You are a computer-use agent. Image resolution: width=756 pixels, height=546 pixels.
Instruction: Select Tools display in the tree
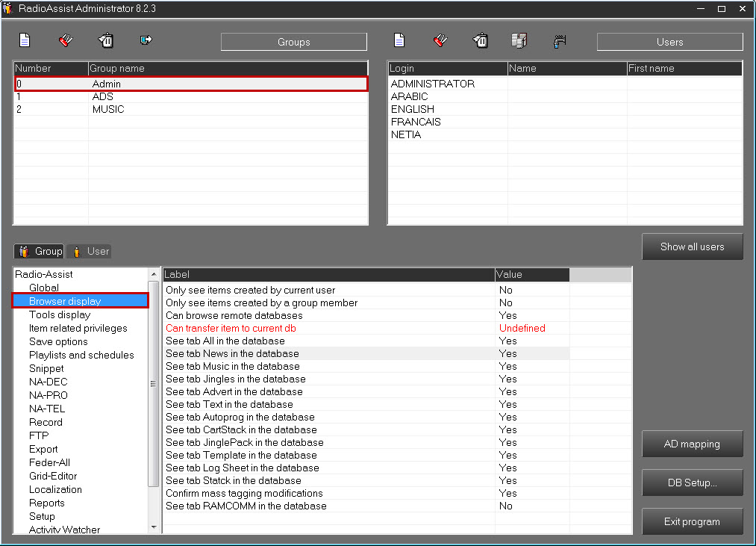(x=60, y=314)
